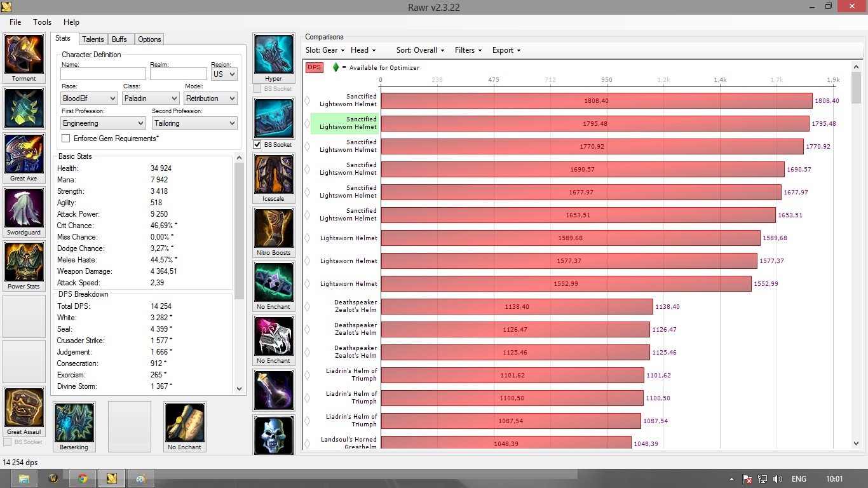868x488 pixels.
Task: Open the Icescale legs slot icon
Action: click(273, 174)
